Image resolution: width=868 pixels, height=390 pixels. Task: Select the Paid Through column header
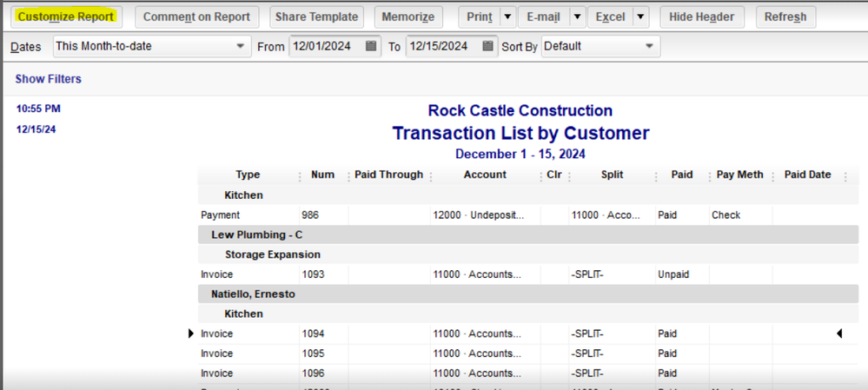pos(388,175)
